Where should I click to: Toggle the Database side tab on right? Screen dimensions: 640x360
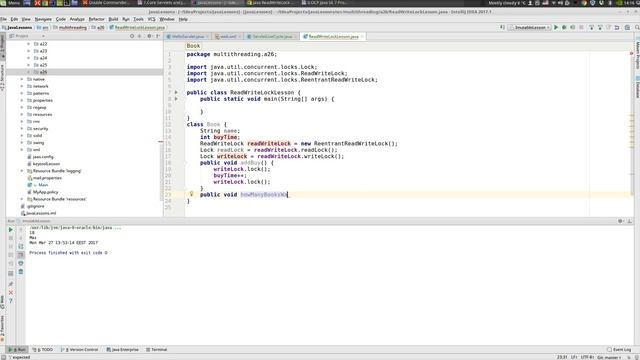(x=637, y=87)
